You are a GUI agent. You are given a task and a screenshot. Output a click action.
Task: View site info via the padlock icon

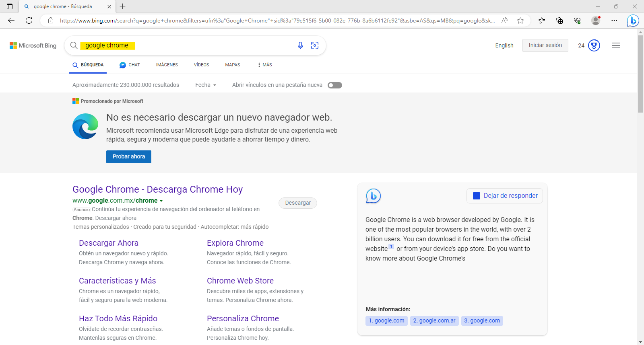tap(51, 21)
